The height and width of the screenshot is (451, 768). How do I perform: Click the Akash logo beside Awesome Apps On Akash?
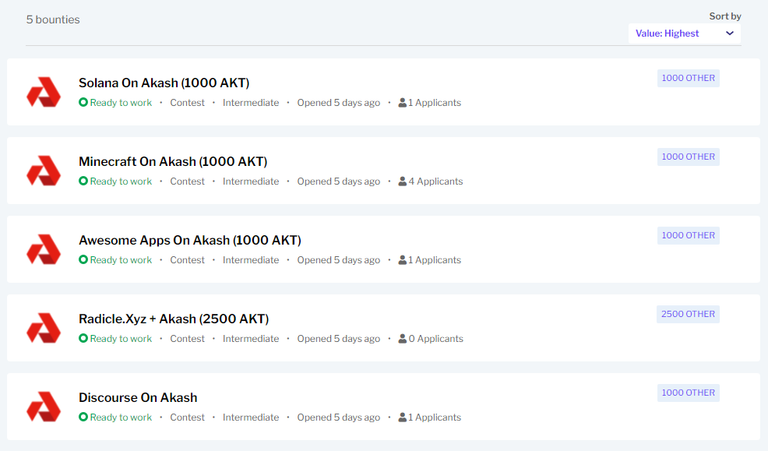click(x=44, y=249)
